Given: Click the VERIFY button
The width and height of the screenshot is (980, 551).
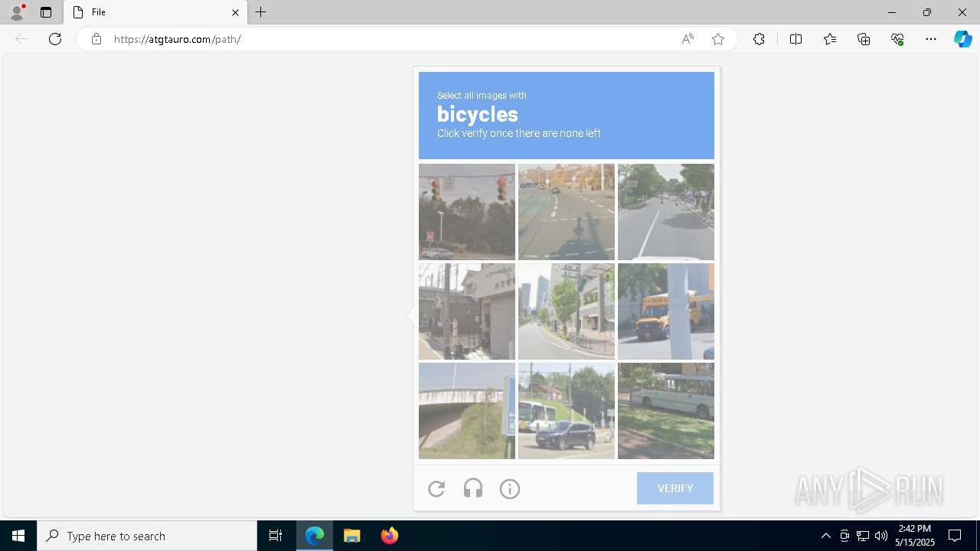Looking at the screenshot, I should coord(675,488).
